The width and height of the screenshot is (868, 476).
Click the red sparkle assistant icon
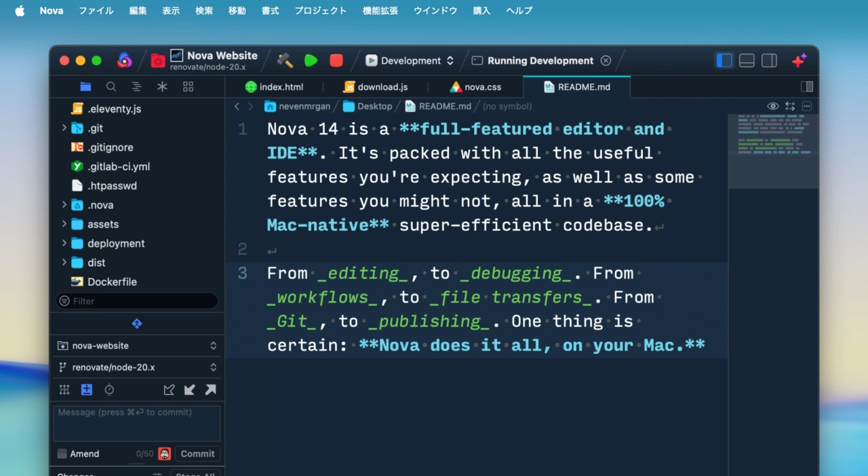click(799, 60)
